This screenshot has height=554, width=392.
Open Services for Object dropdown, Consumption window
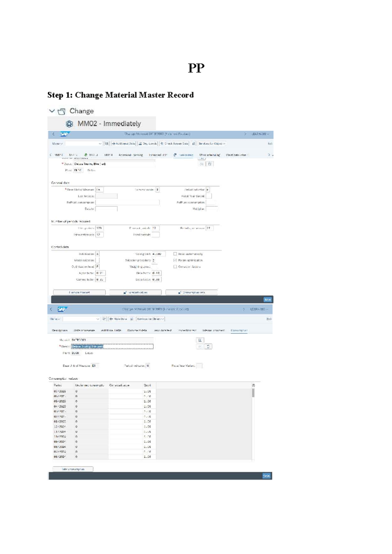151,319
